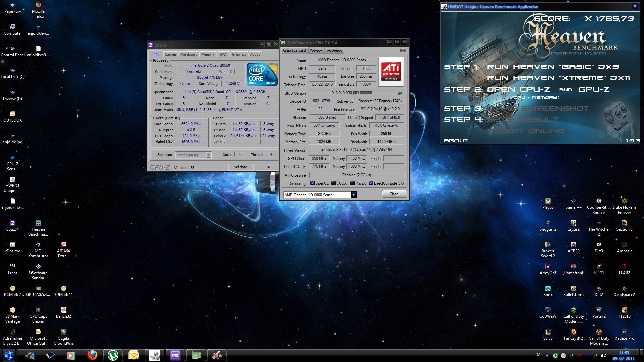Click Run Heaven "Xtreme" DX11 link
This screenshot has height=362, width=644.
(x=558, y=78)
